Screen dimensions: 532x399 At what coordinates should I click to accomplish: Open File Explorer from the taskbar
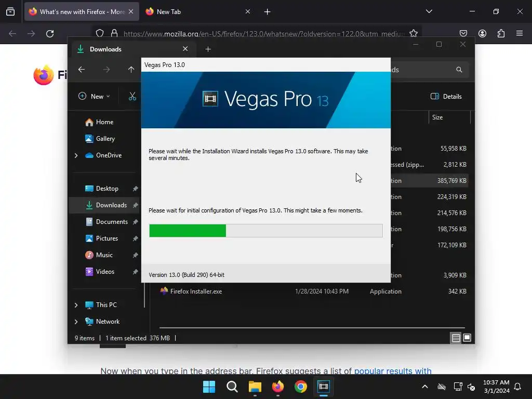255,387
